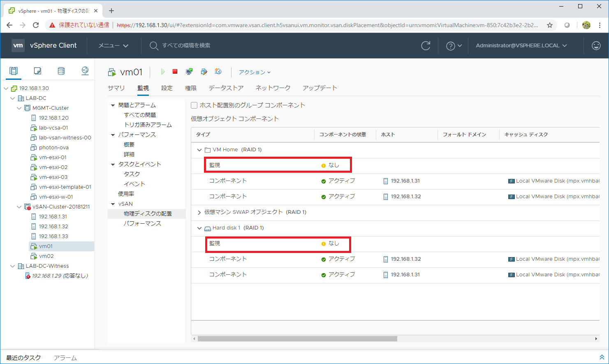
Task: Select vm02 in the inventory tree
Action: pyautogui.click(x=46, y=256)
